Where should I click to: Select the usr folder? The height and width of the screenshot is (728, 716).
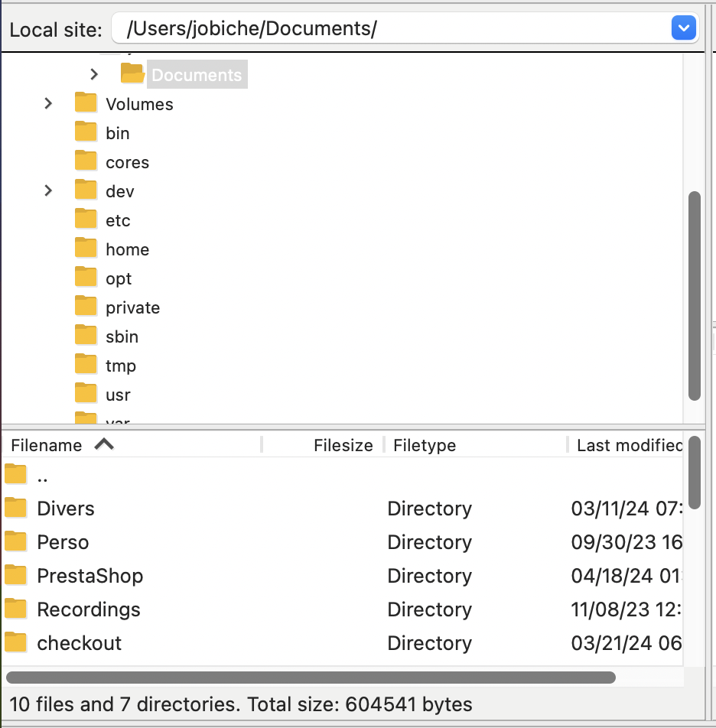click(x=116, y=394)
